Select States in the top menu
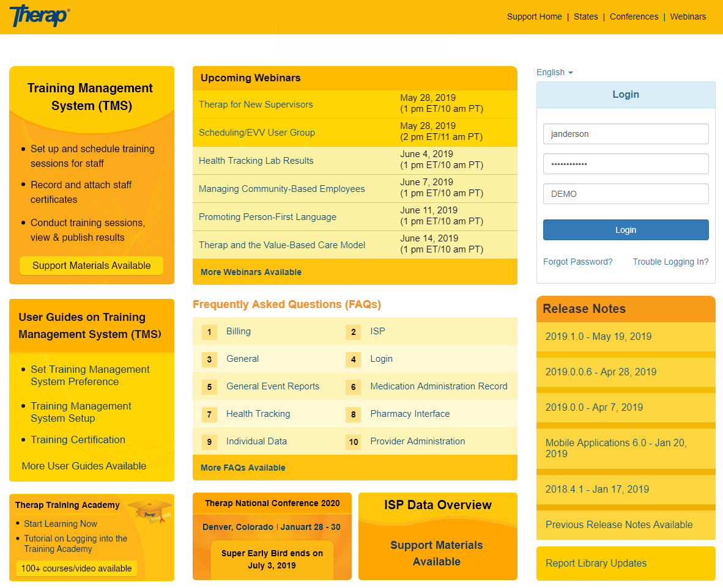723x588 pixels. pyautogui.click(x=585, y=17)
